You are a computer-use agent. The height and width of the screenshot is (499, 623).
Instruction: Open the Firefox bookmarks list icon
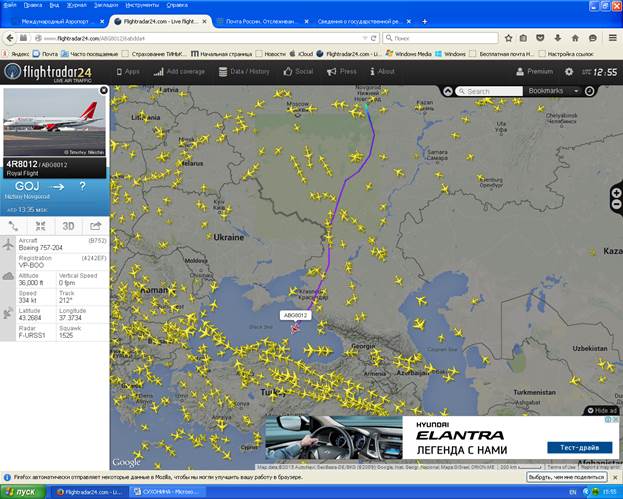(524, 38)
